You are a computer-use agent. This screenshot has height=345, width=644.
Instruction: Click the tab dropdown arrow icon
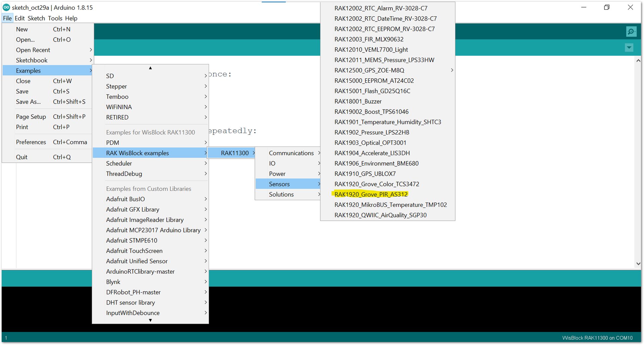pos(629,48)
